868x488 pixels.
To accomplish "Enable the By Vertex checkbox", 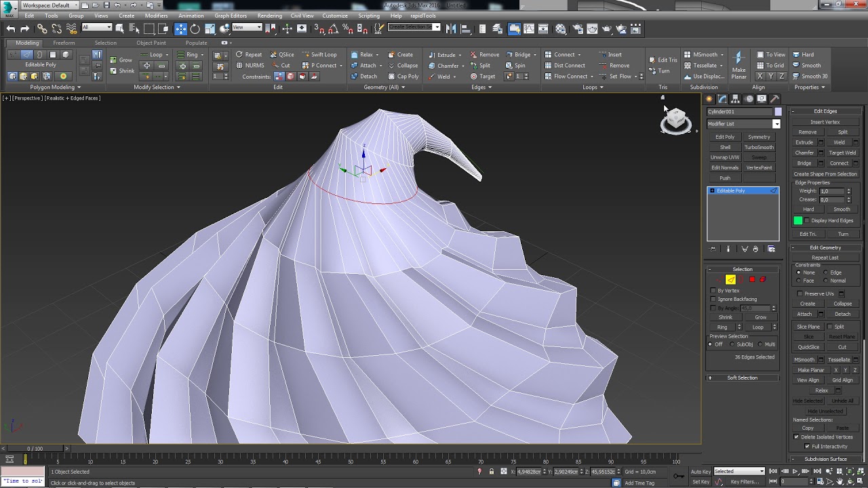I will point(713,290).
